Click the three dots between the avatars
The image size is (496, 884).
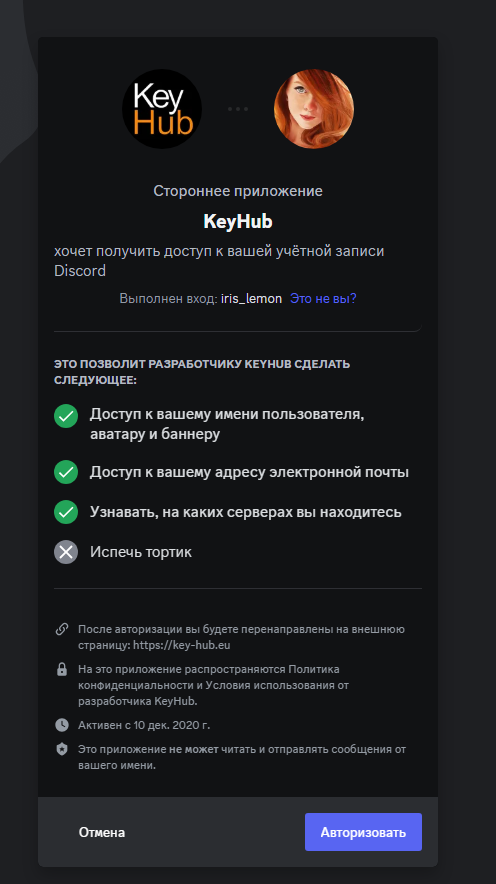click(x=238, y=109)
